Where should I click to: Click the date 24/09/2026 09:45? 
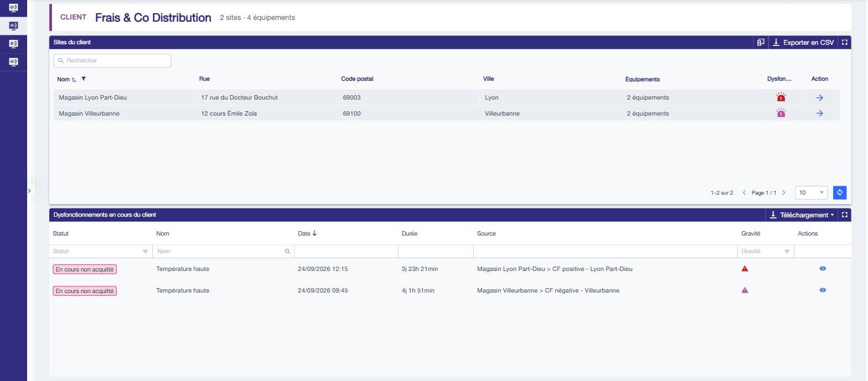pos(323,291)
